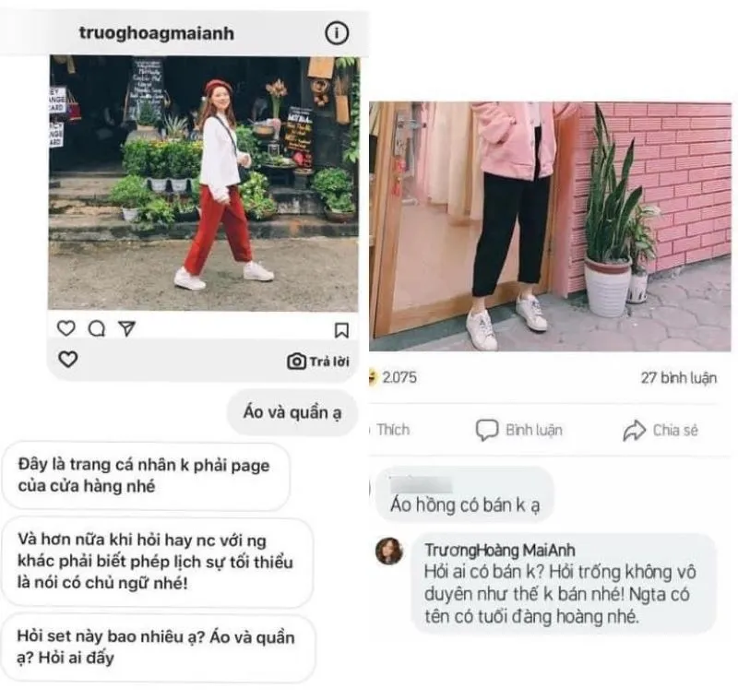Tap the heart reaction below the shared post card
Screen dimensions: 738x700
67,360
